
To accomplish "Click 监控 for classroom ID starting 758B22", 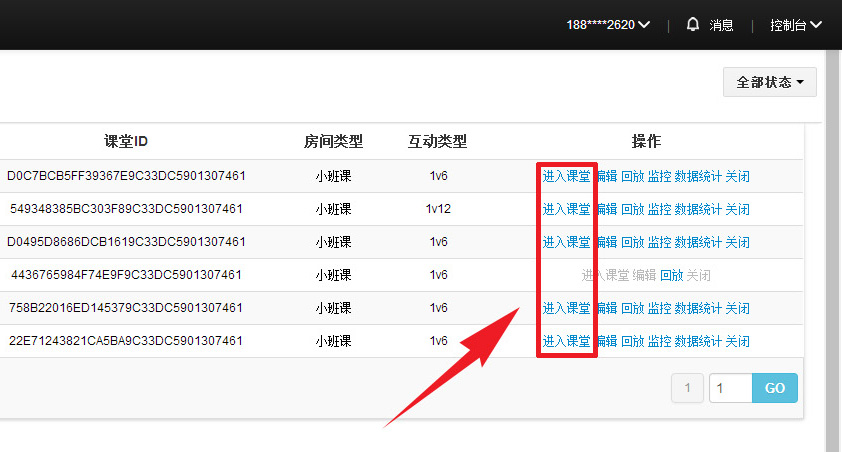I will (659, 308).
